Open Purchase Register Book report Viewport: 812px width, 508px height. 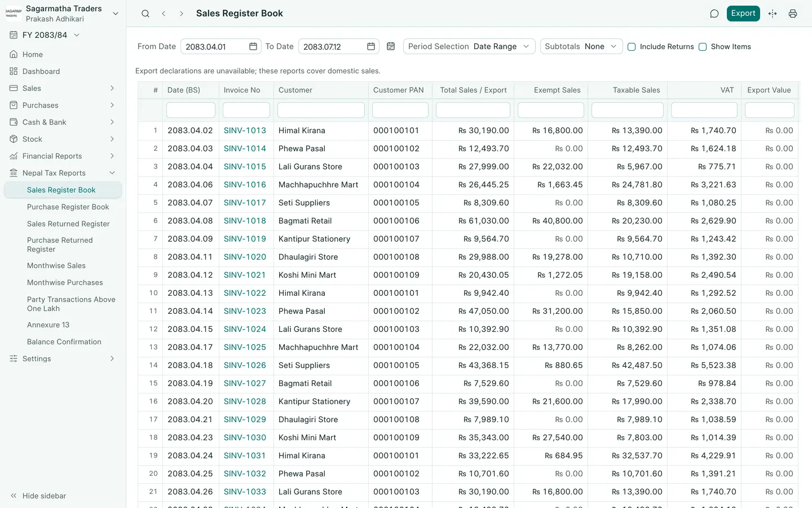pyautogui.click(x=68, y=207)
